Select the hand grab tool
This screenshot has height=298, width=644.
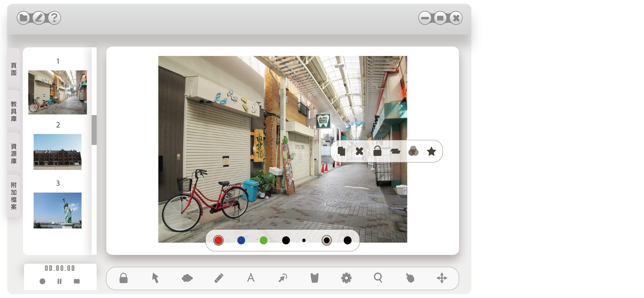click(410, 278)
